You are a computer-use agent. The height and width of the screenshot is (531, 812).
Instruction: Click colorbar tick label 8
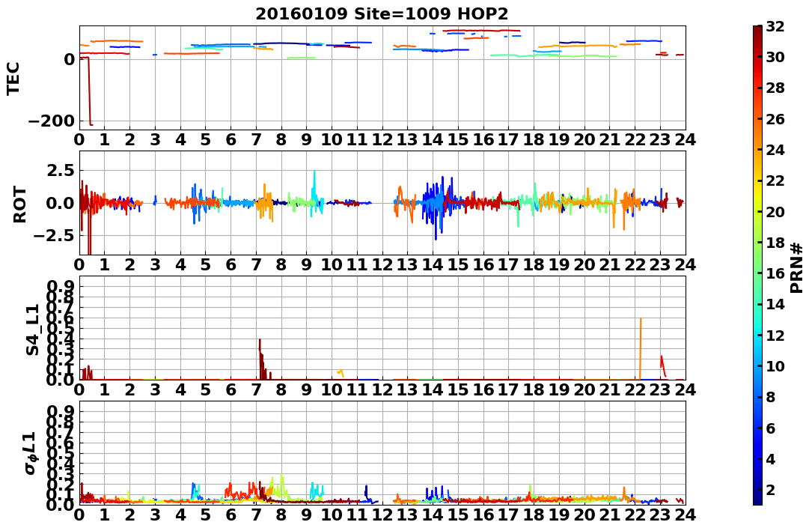pos(769,398)
